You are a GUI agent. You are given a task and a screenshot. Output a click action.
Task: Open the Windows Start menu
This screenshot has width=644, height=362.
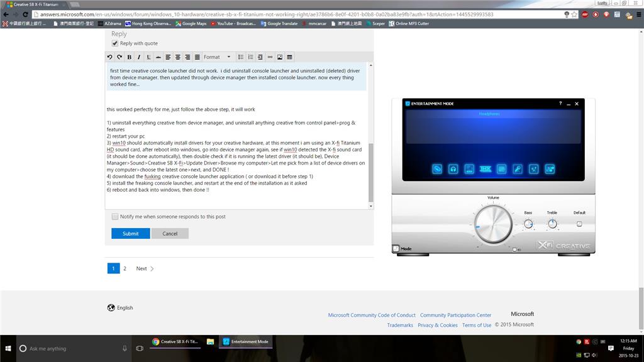[8, 348]
